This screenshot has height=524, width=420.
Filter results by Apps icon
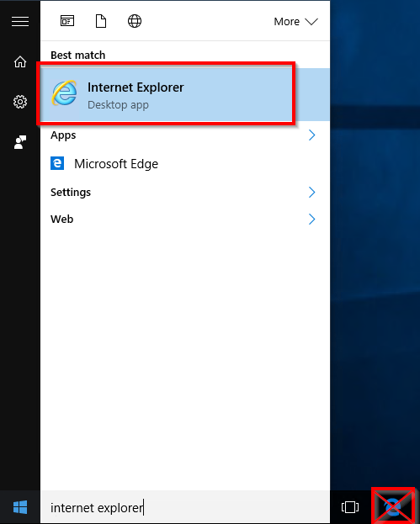pos(67,21)
